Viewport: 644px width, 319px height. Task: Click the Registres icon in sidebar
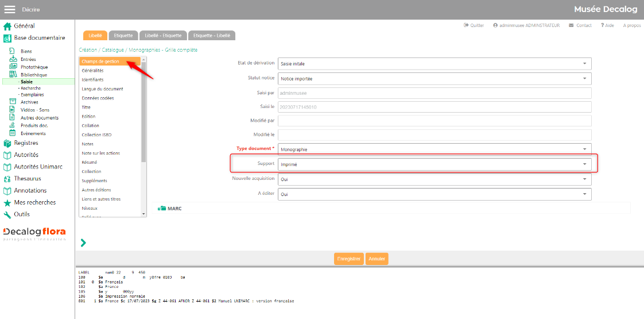tap(7, 143)
